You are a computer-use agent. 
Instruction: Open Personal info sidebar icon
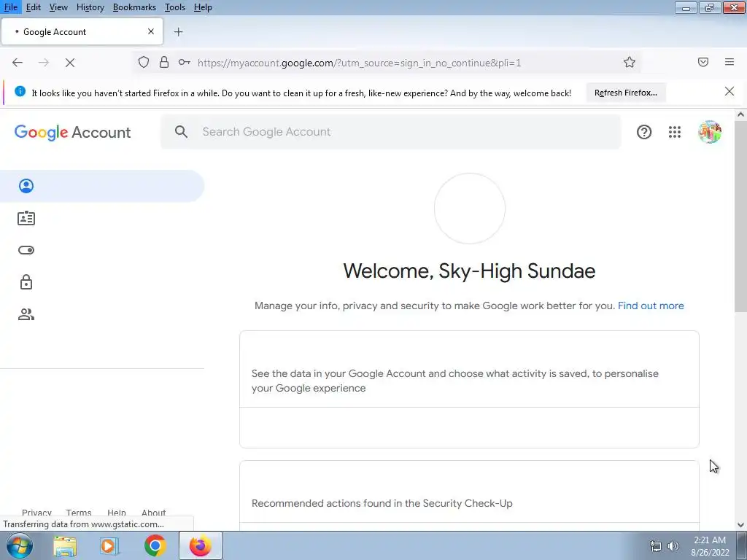click(x=26, y=218)
